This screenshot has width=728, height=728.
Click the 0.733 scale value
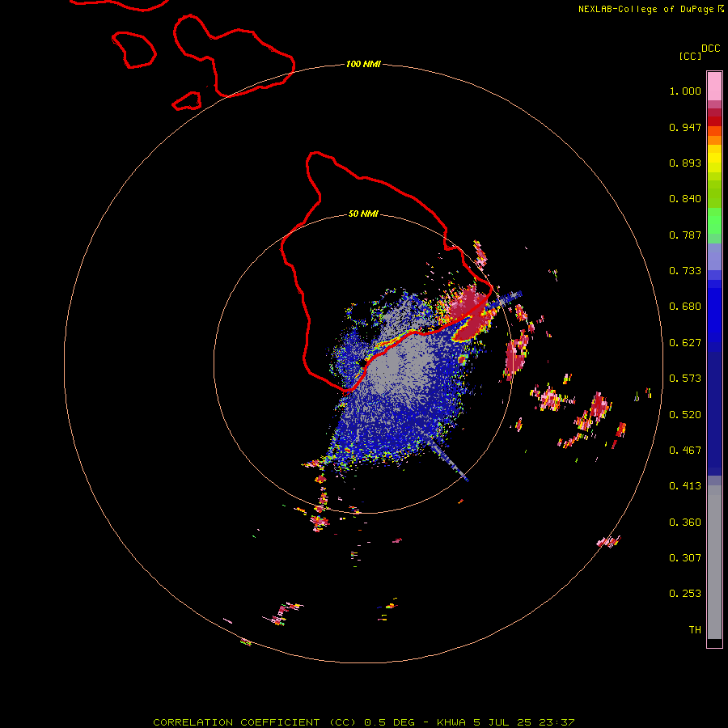click(x=685, y=271)
